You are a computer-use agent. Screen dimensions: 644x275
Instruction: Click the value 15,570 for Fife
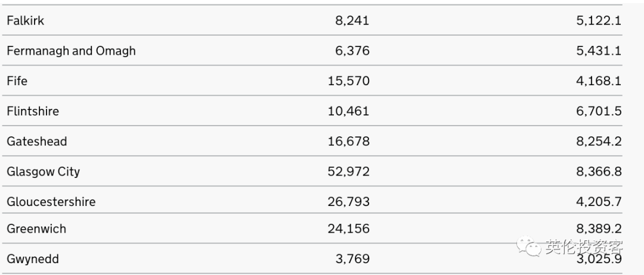(349, 81)
